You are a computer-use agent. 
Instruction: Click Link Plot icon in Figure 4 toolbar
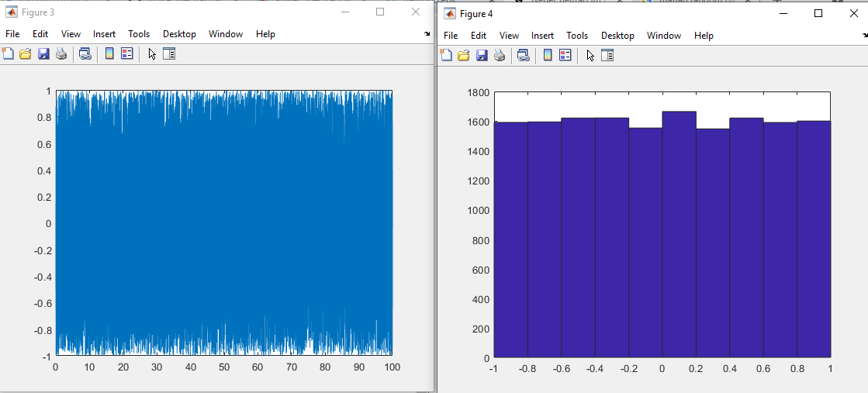coord(523,55)
